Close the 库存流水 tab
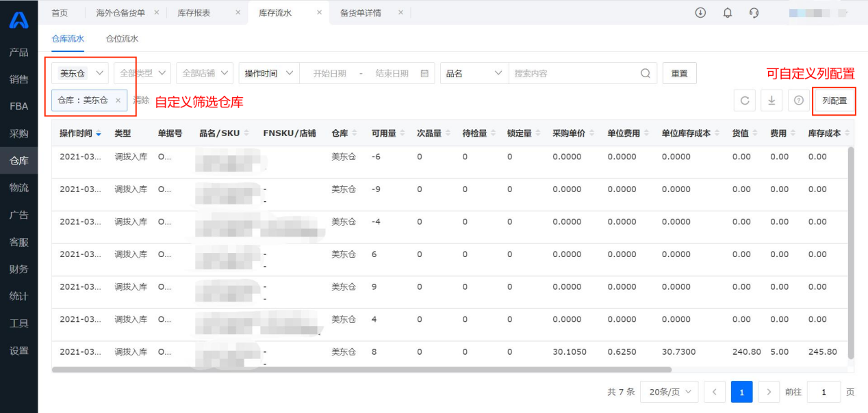This screenshot has height=413, width=868. pos(319,12)
